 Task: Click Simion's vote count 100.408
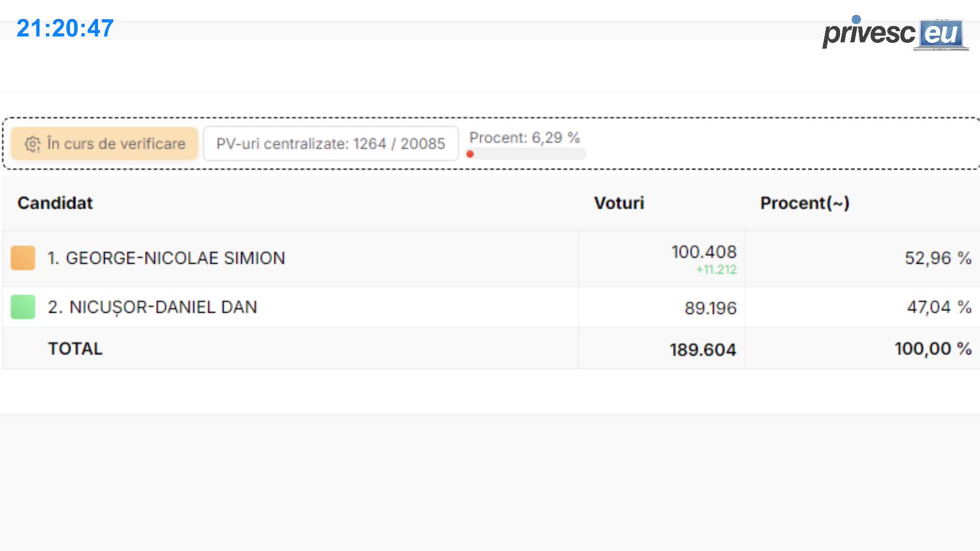pyautogui.click(x=704, y=252)
